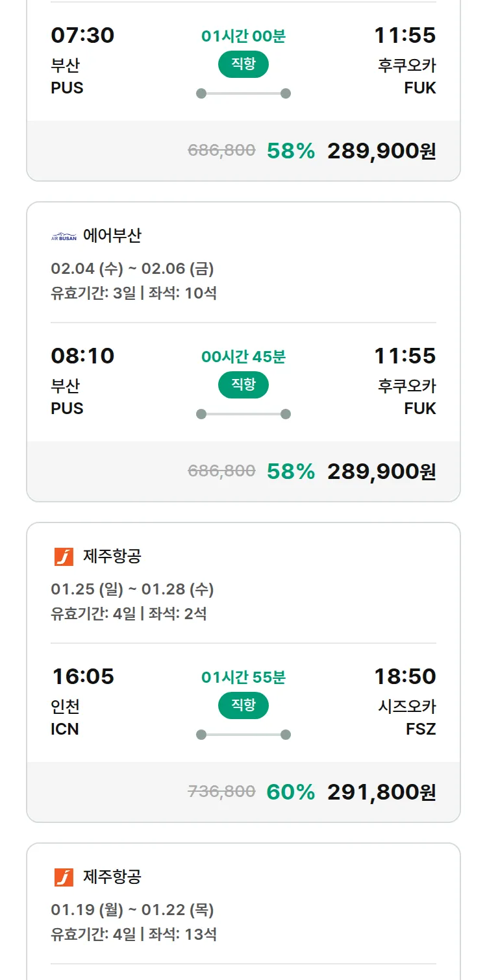Click the 08:10 departure time
This screenshot has width=487, height=980.
tap(82, 356)
